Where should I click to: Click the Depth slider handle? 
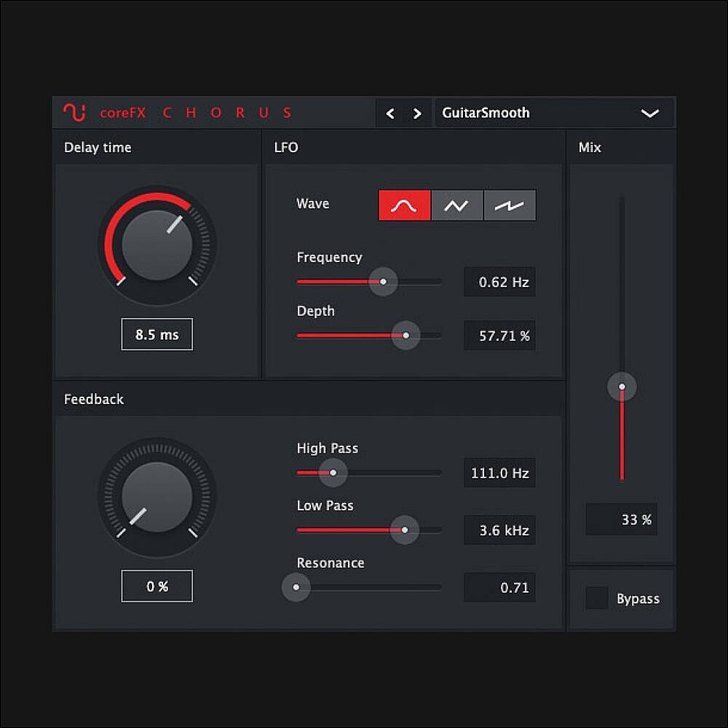pos(406,336)
